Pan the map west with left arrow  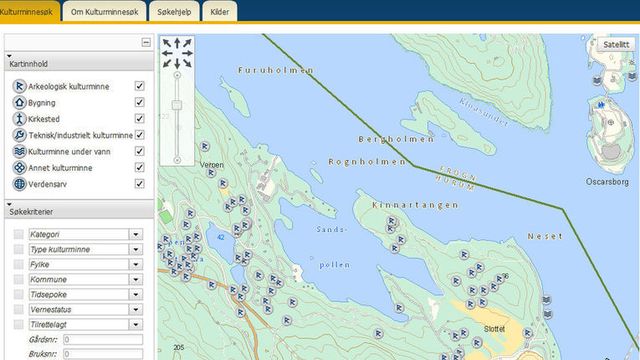[167, 53]
